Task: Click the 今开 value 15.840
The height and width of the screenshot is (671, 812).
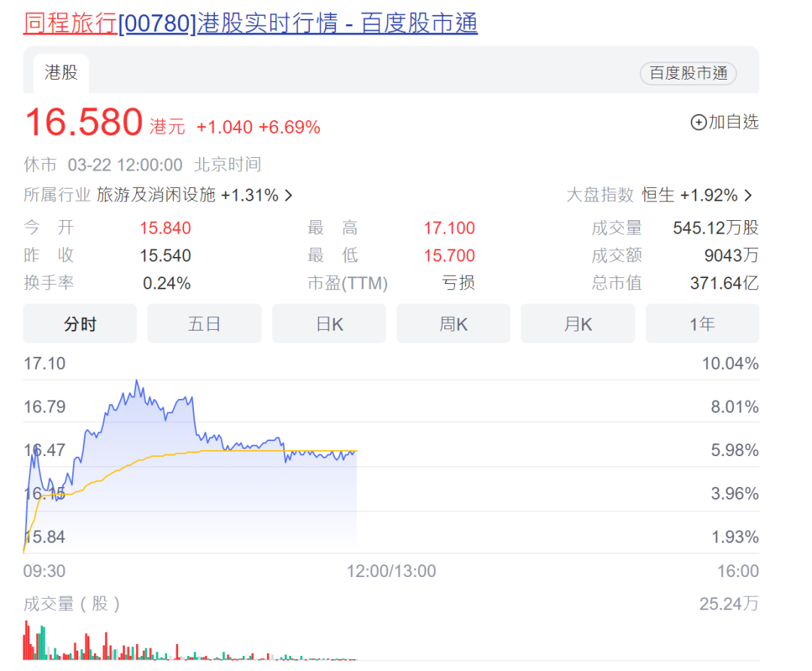Action: coord(165,228)
